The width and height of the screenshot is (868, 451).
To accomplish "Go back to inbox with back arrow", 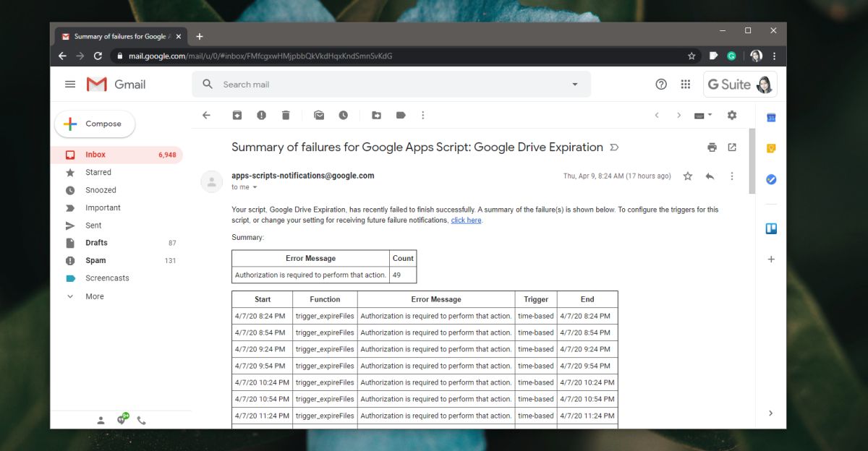I will point(206,115).
